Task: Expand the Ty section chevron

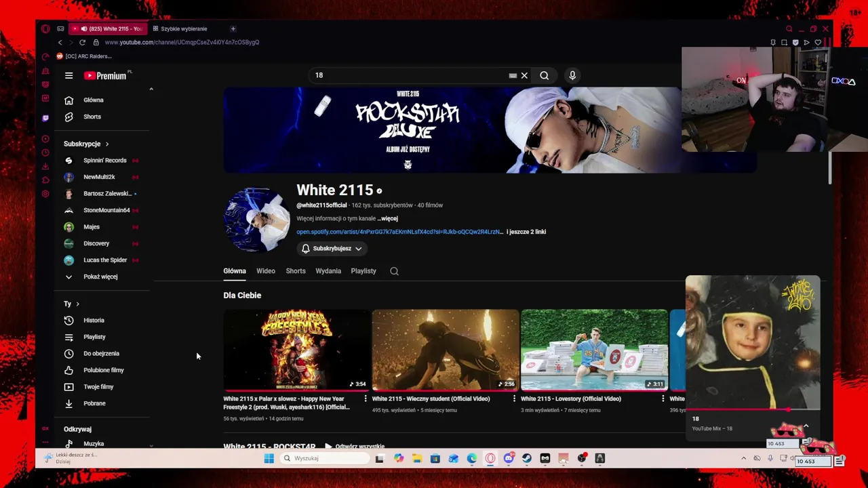Action: pyautogui.click(x=77, y=304)
